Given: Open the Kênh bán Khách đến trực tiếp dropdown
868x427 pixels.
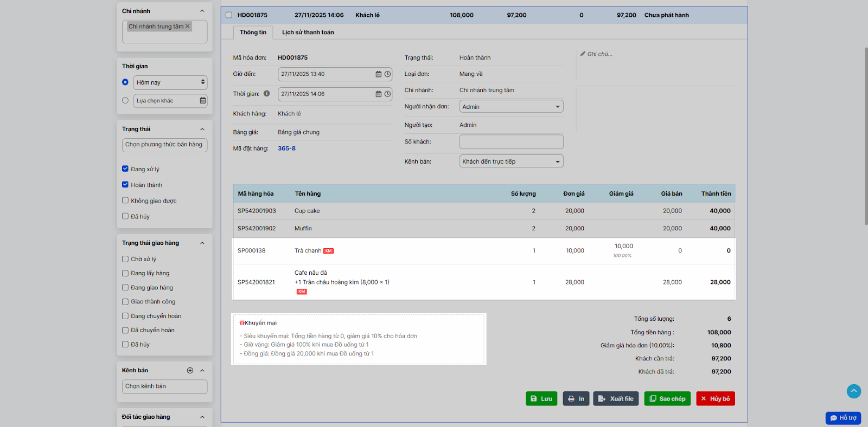Looking at the screenshot, I should coord(510,161).
